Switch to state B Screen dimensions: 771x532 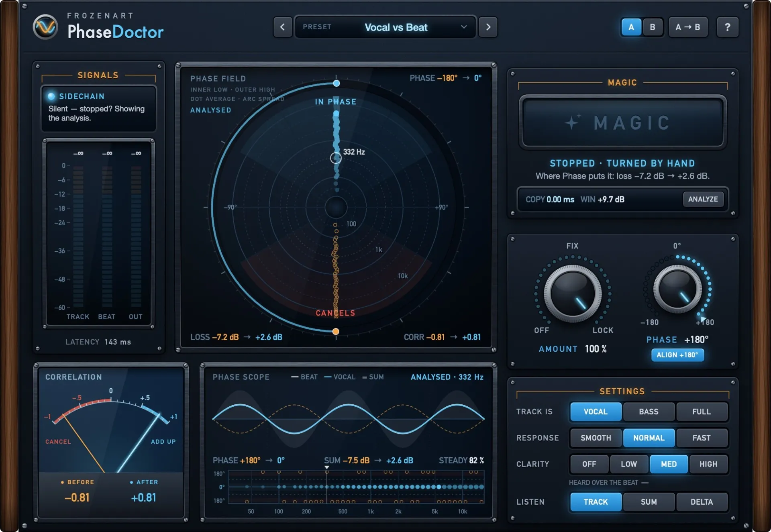[653, 27]
